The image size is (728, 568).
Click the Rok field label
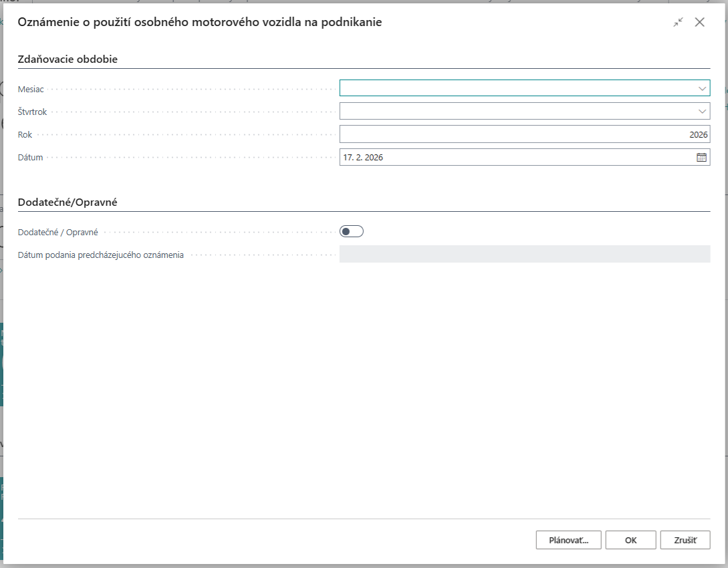(x=25, y=135)
